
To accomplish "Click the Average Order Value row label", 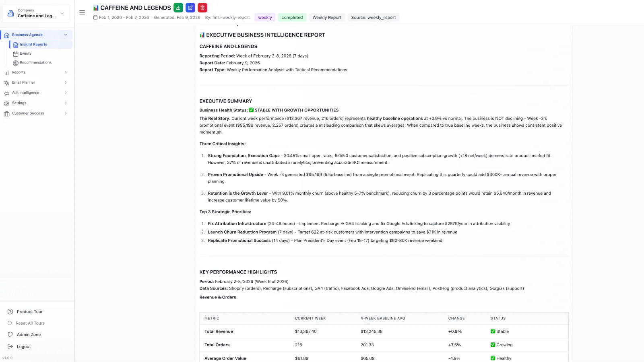I will 225,358.
